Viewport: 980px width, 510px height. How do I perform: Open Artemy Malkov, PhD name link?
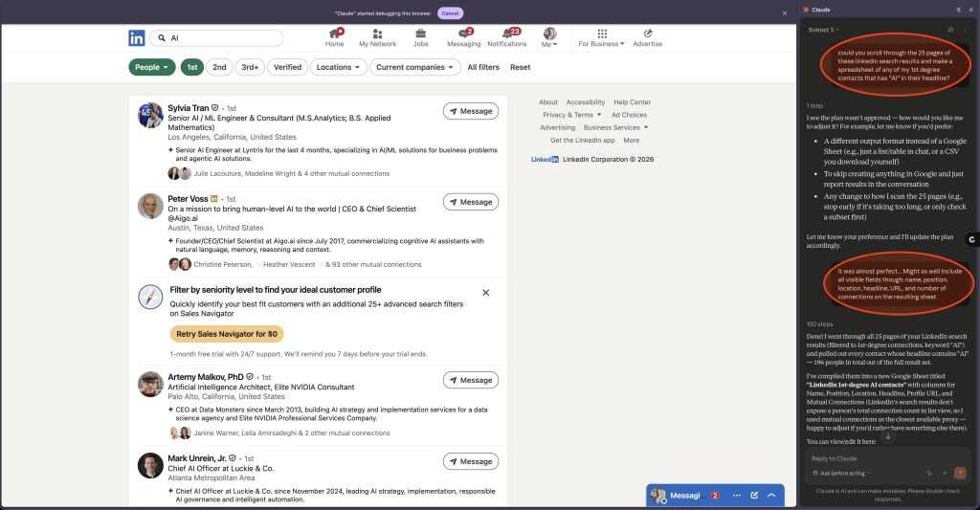pos(206,377)
